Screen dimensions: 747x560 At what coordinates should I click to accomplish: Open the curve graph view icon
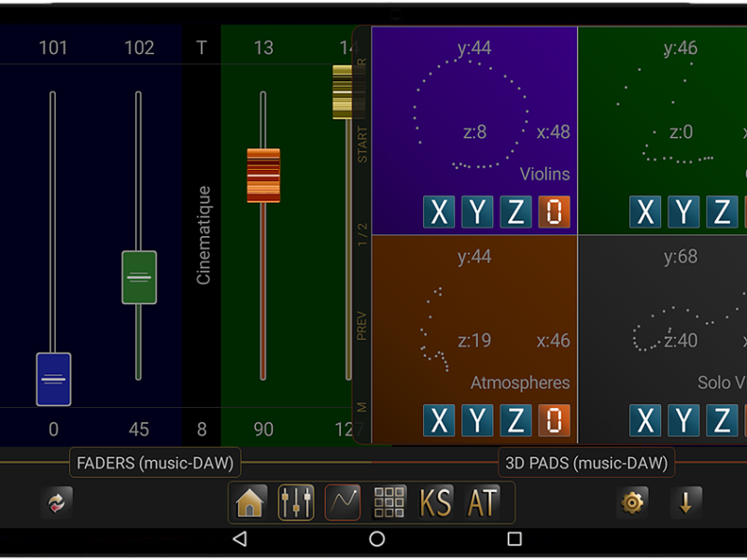343,503
